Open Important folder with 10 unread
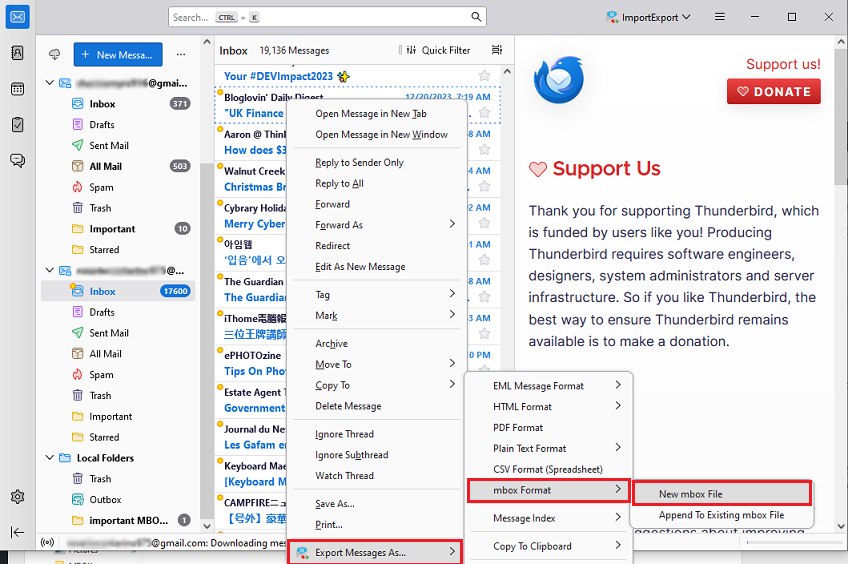The width and height of the screenshot is (848, 564). click(x=117, y=229)
